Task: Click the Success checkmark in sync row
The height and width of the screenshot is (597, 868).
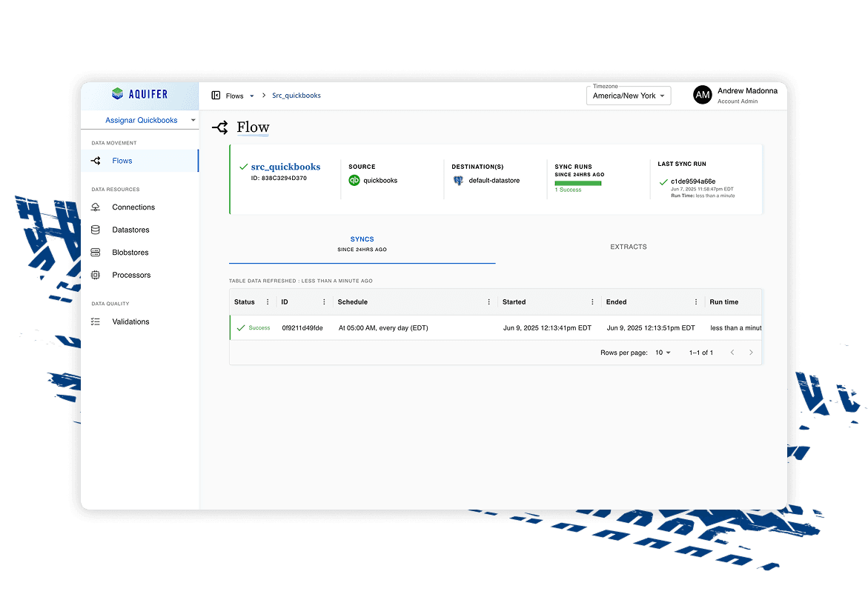Action: click(241, 327)
